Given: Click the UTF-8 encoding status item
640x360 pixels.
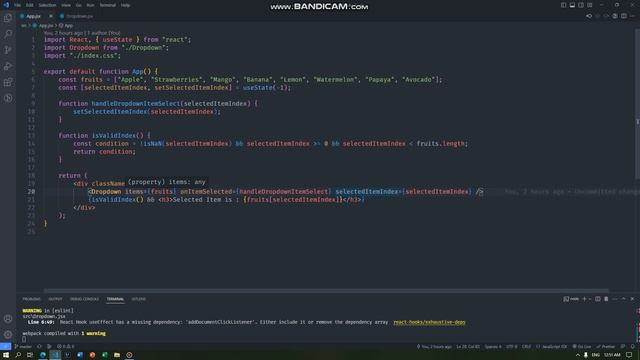Looking at the screenshot, I should [511, 347].
